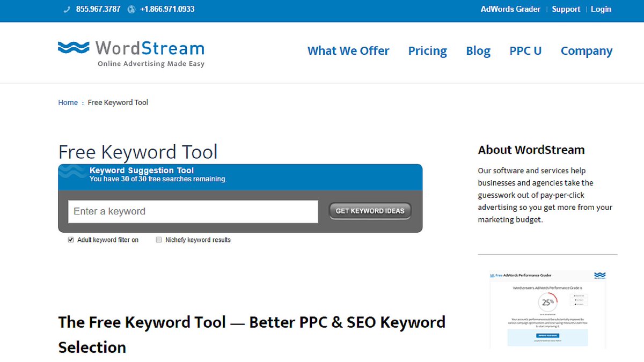
Task: Click the globe icon beside the international number
Action: coord(131,9)
